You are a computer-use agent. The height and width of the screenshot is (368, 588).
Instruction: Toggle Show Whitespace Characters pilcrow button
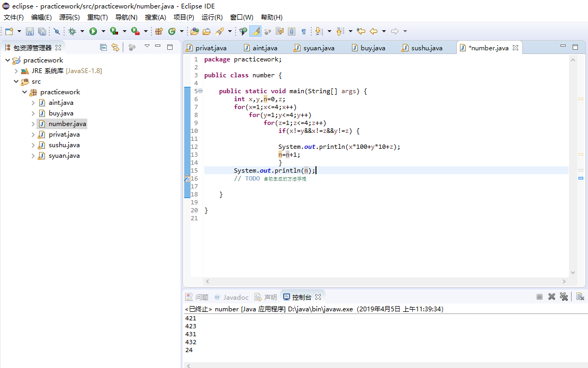coord(304,31)
